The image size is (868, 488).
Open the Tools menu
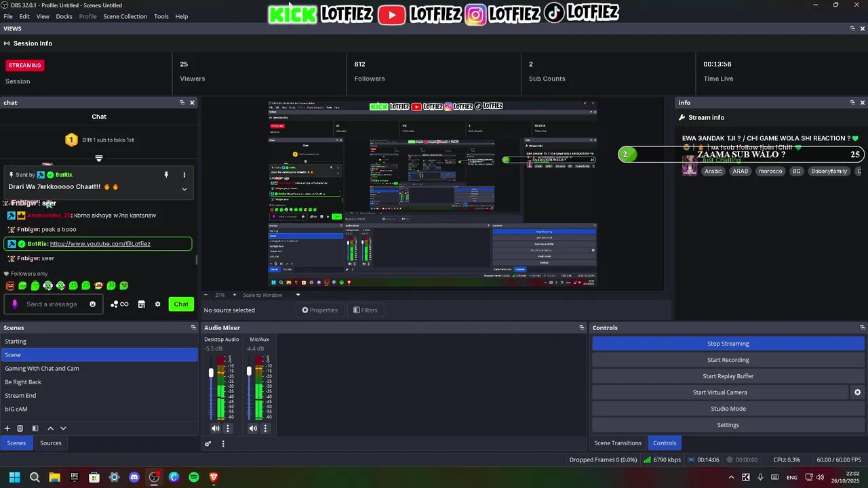pyautogui.click(x=161, y=16)
